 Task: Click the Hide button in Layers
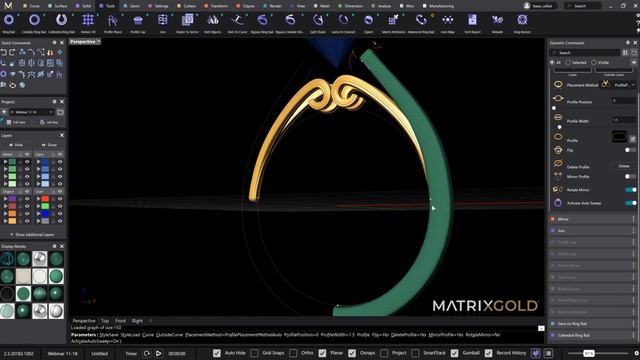[16, 145]
